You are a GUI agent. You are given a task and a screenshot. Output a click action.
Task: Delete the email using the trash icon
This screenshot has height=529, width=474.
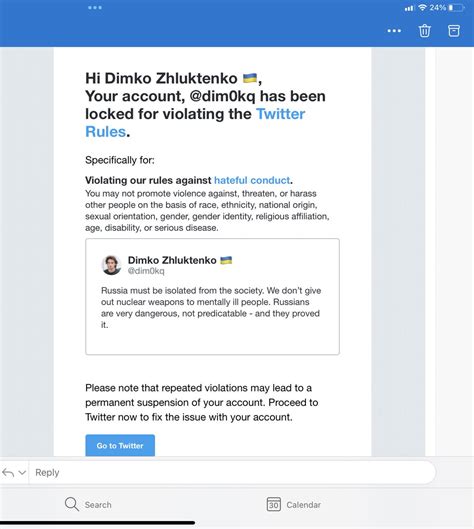coord(424,31)
